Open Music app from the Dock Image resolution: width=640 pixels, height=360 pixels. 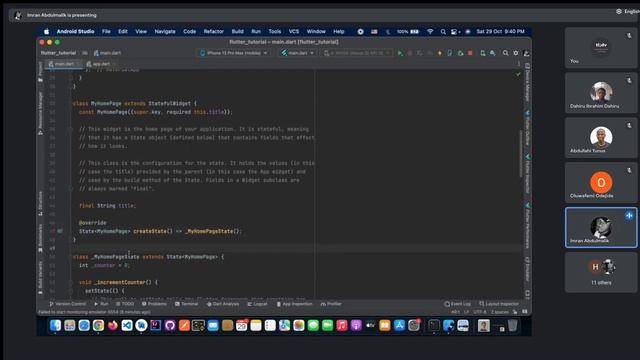pos(342,325)
